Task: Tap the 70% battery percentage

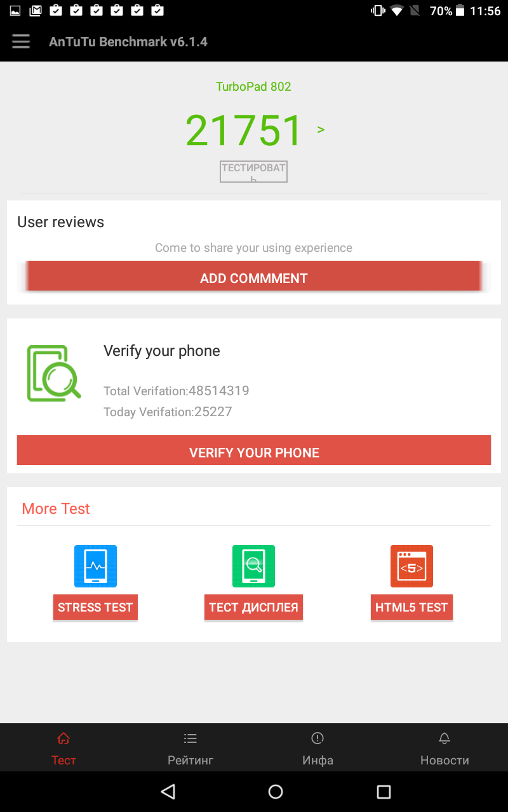Action: [x=441, y=11]
